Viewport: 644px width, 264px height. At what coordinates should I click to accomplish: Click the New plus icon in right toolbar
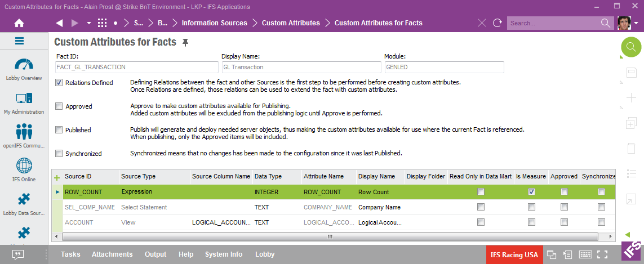(631, 98)
